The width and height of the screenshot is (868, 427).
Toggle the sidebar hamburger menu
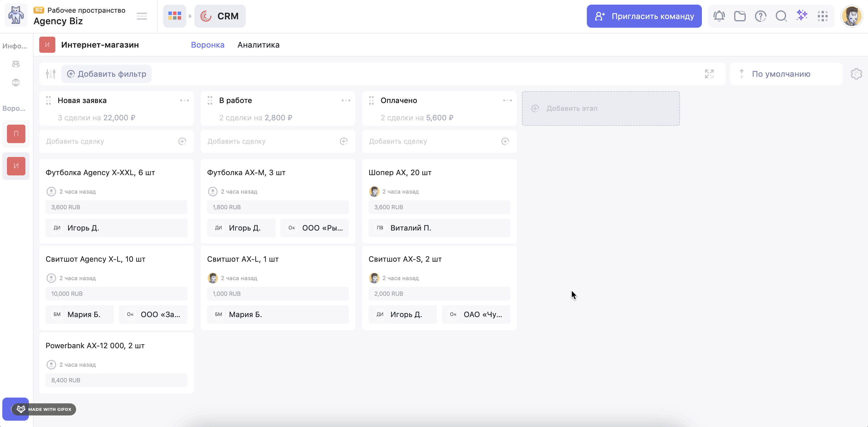click(x=142, y=16)
